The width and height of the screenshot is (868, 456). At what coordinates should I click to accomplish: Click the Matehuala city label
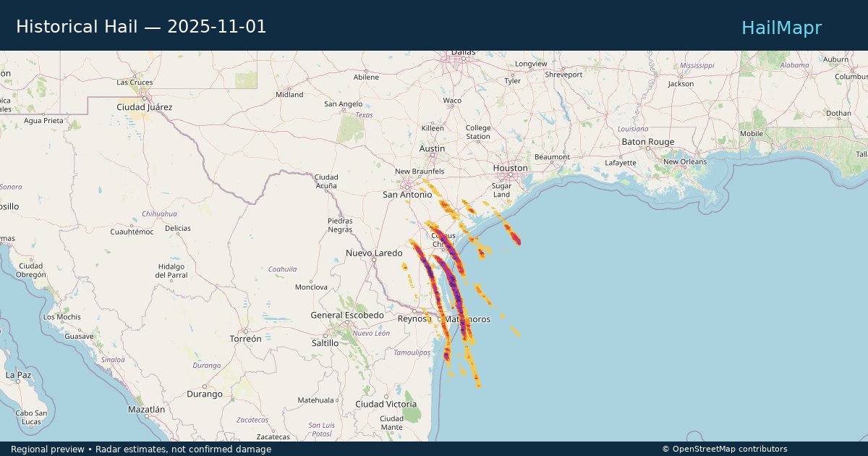point(316,400)
